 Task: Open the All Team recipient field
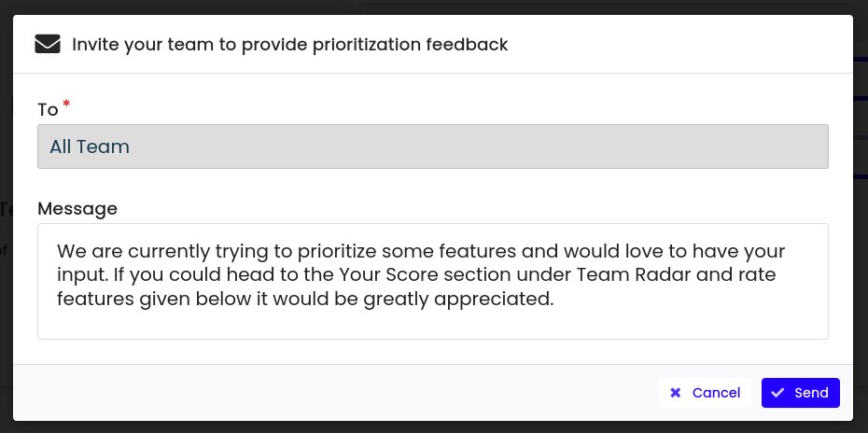pyautogui.click(x=432, y=147)
